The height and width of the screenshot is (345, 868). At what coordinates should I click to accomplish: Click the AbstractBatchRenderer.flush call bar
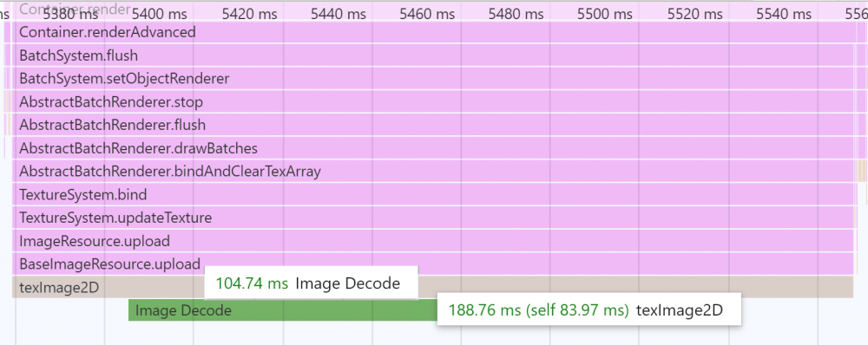[433, 125]
